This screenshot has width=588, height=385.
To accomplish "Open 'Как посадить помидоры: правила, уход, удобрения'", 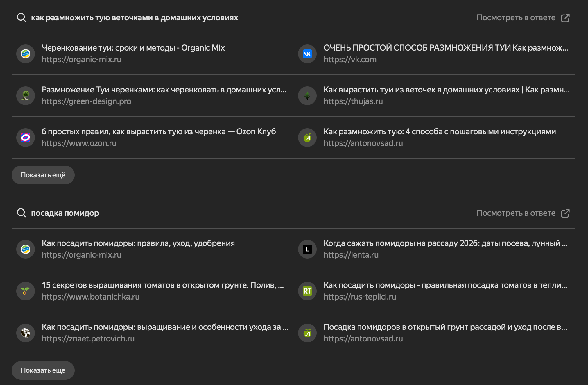I will (138, 243).
